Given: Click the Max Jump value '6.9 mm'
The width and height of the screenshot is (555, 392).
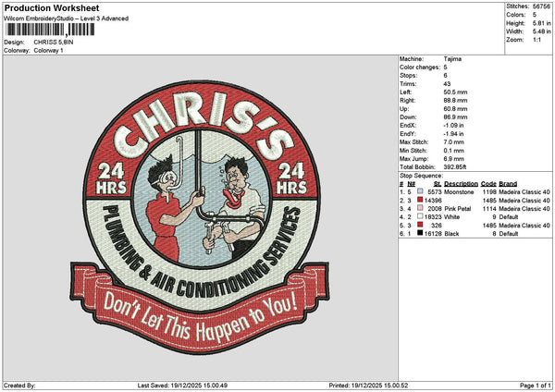Looking at the screenshot, I should pyautogui.click(x=453, y=159).
